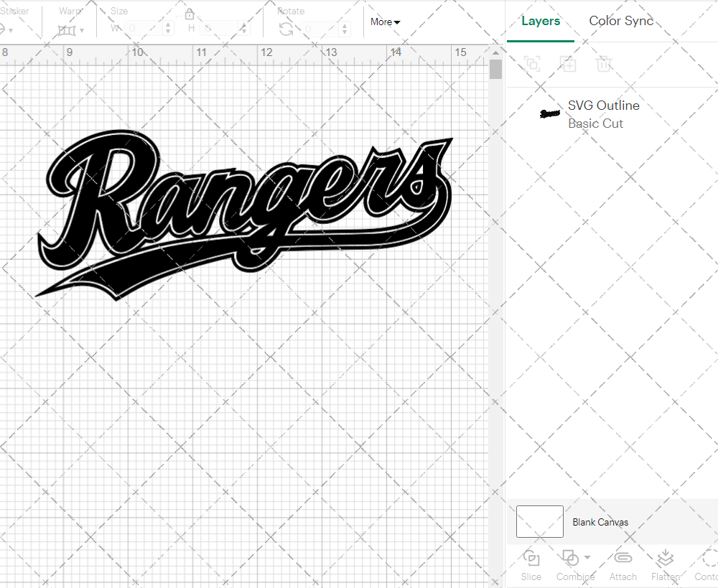Image resolution: width=718 pixels, height=588 pixels.
Task: Toggle the Warp effect control
Action: click(67, 30)
